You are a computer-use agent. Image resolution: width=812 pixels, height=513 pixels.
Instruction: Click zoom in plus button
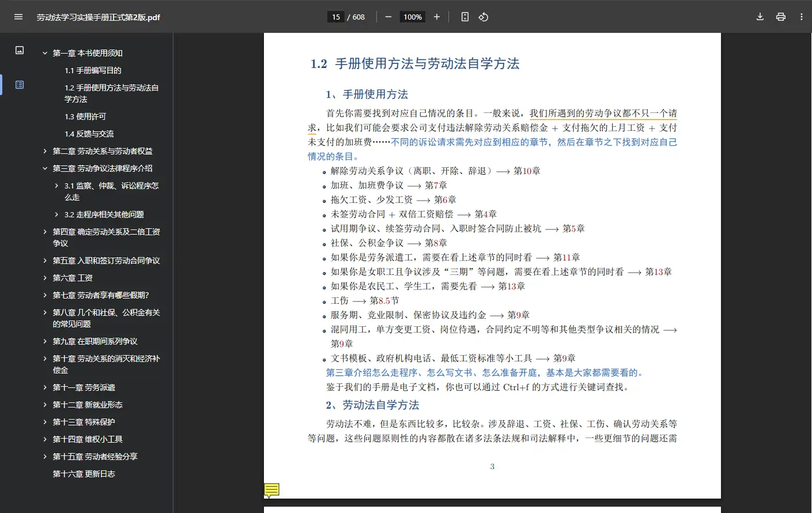pyautogui.click(x=436, y=17)
